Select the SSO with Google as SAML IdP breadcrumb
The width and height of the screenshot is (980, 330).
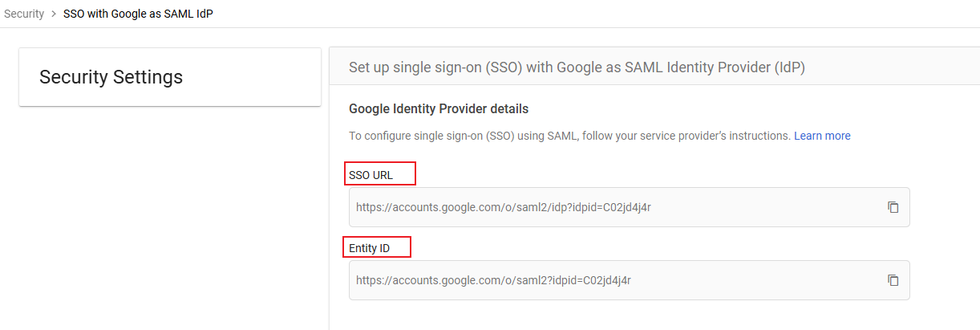coord(138,14)
